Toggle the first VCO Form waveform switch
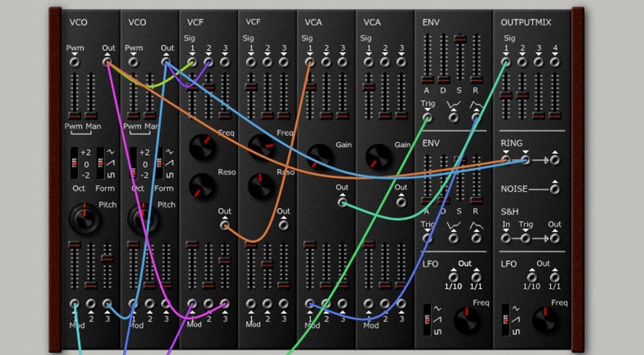Screen dimensions: 644x355 (x=100, y=163)
